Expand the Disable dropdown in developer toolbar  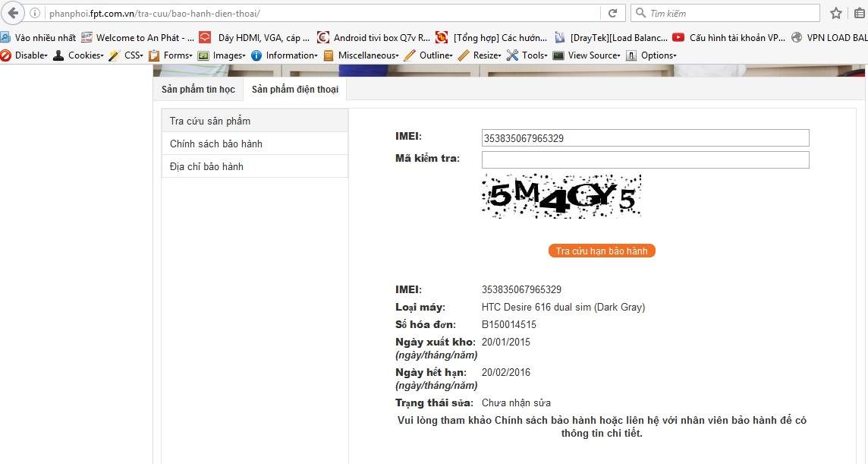point(24,55)
